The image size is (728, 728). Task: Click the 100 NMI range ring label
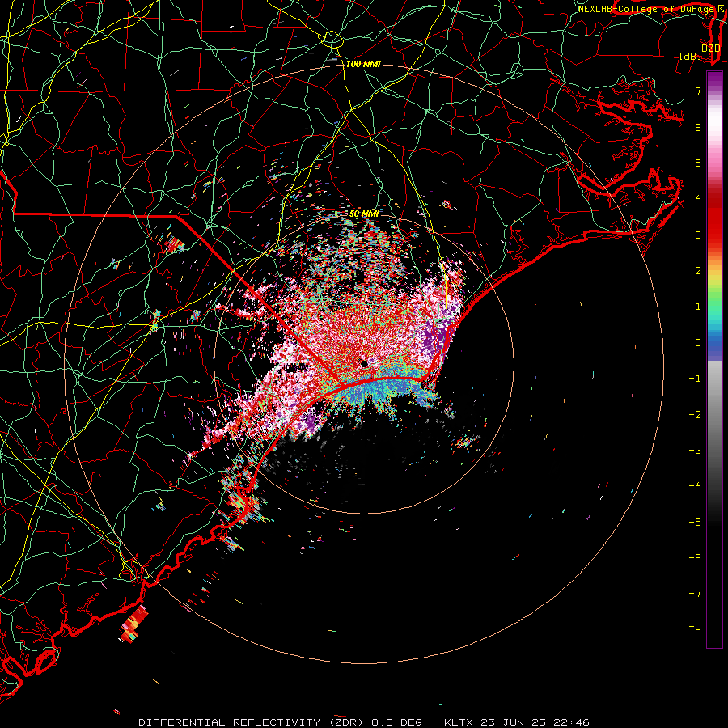pos(363,64)
